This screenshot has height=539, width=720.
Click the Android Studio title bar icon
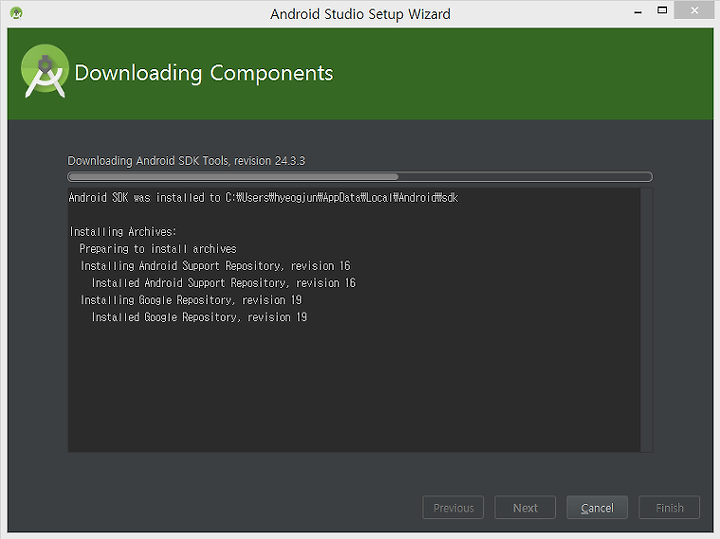(x=16, y=13)
